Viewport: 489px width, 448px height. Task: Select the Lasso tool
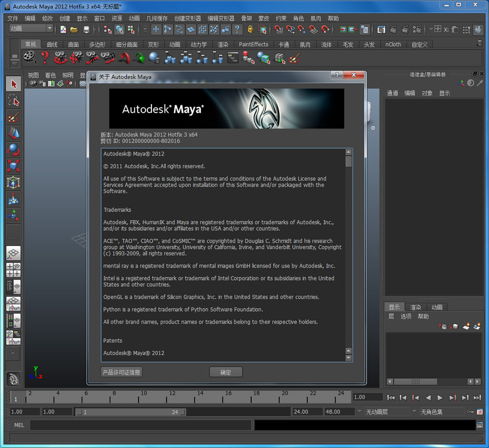tap(13, 101)
